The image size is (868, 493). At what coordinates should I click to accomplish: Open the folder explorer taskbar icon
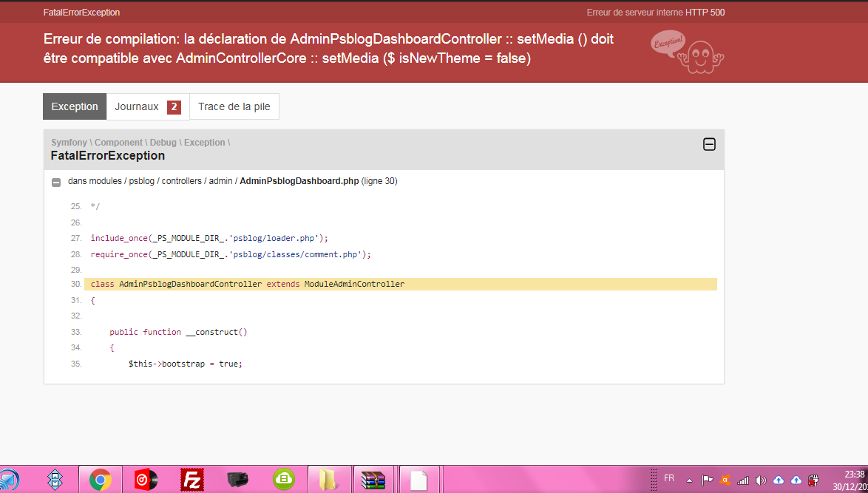tap(329, 479)
